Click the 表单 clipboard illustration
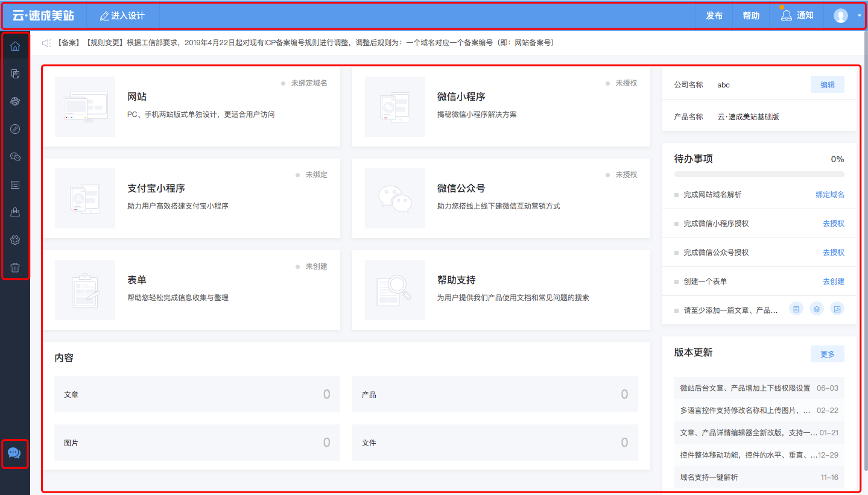Viewport: 868px width, 495px height. pos(85,290)
